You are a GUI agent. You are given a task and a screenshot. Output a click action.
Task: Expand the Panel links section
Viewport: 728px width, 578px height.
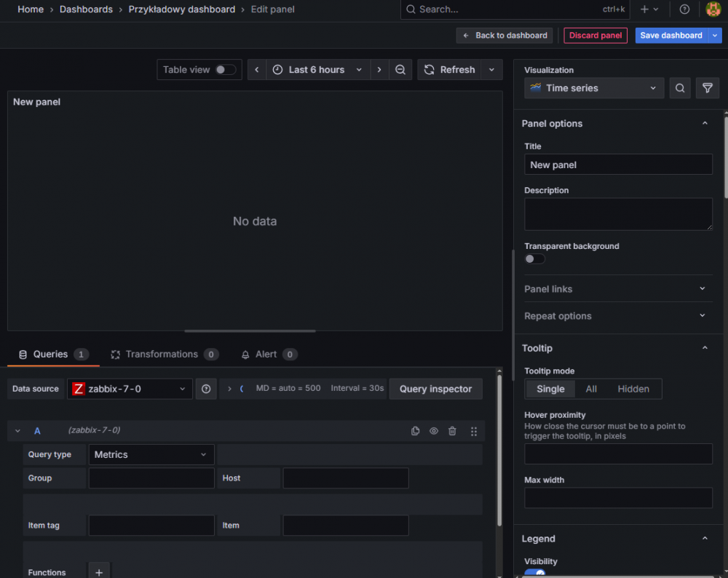615,289
